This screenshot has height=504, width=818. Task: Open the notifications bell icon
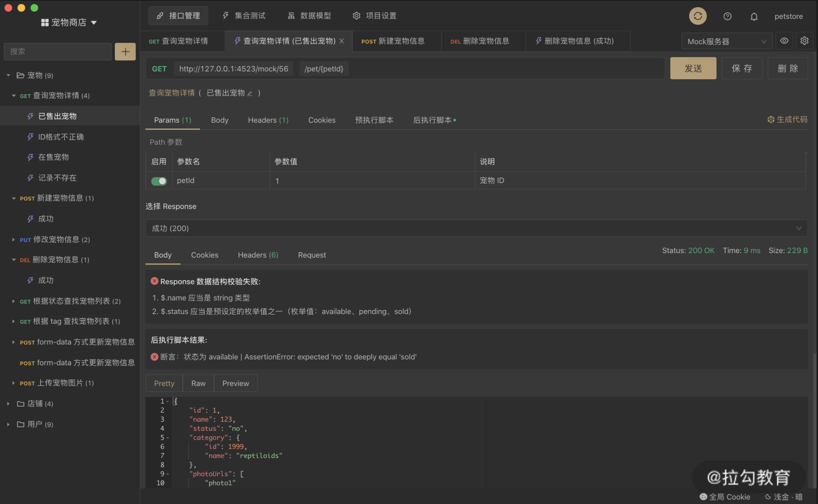click(x=754, y=17)
